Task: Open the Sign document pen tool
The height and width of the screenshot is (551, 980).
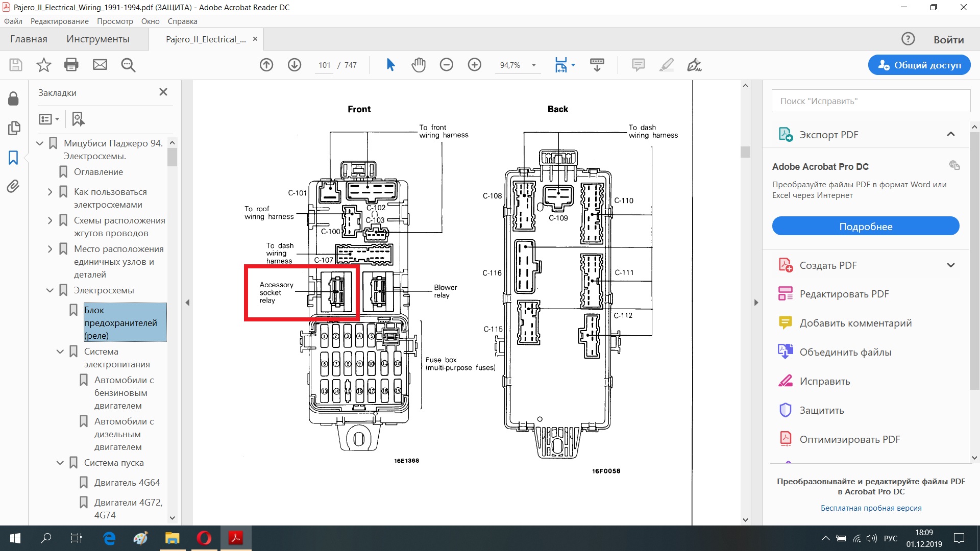Action: pos(694,65)
